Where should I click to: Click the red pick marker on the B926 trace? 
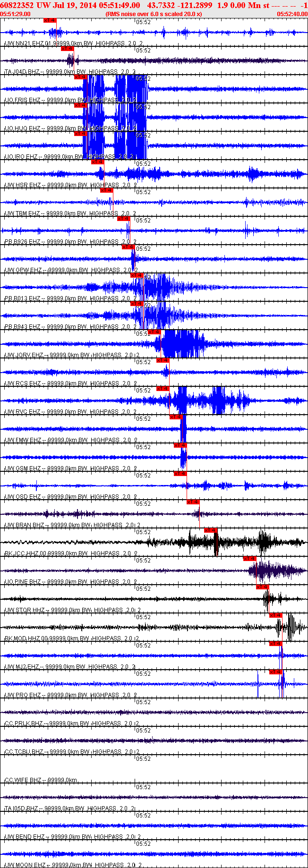click(x=123, y=219)
